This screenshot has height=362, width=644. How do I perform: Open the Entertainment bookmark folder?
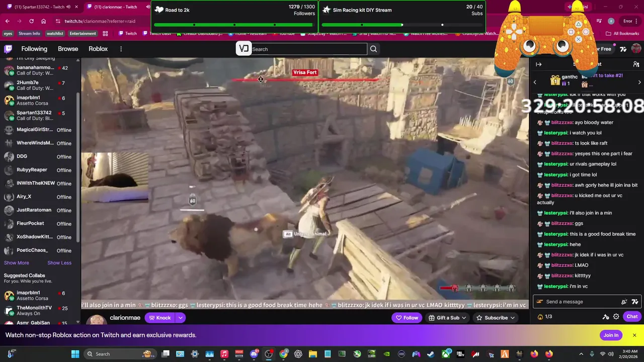[83, 34]
